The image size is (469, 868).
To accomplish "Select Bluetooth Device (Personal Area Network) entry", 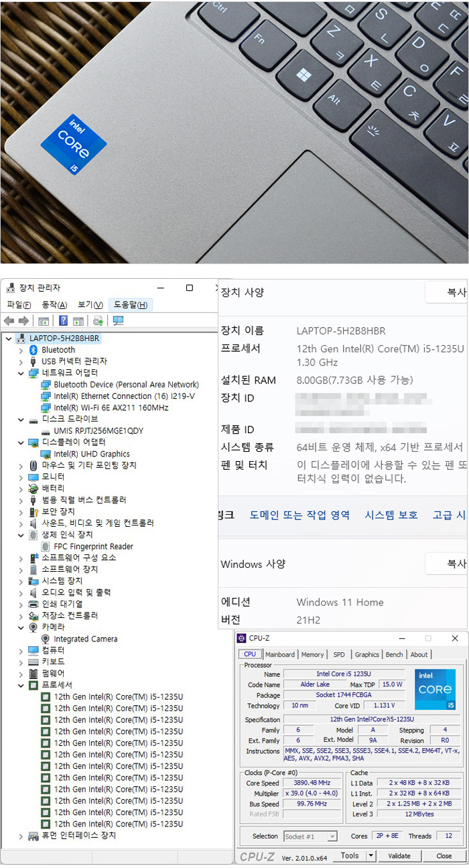I will tap(127, 385).
